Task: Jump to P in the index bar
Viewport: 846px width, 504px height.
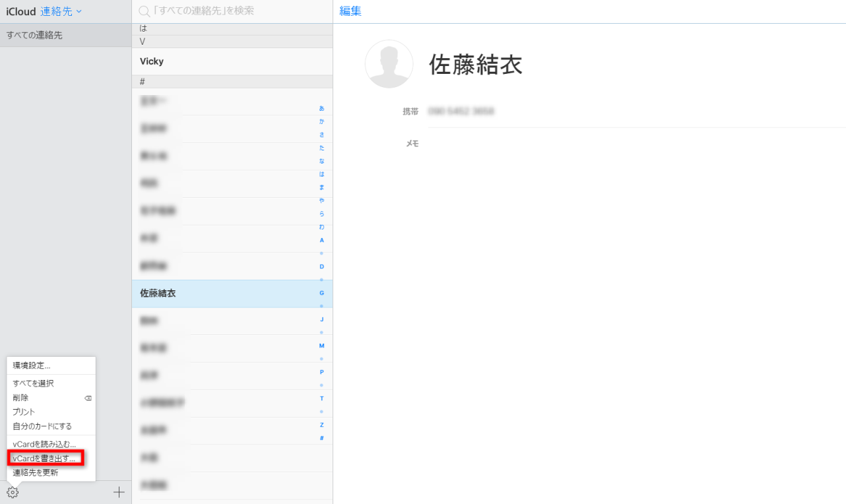Action: (x=321, y=372)
